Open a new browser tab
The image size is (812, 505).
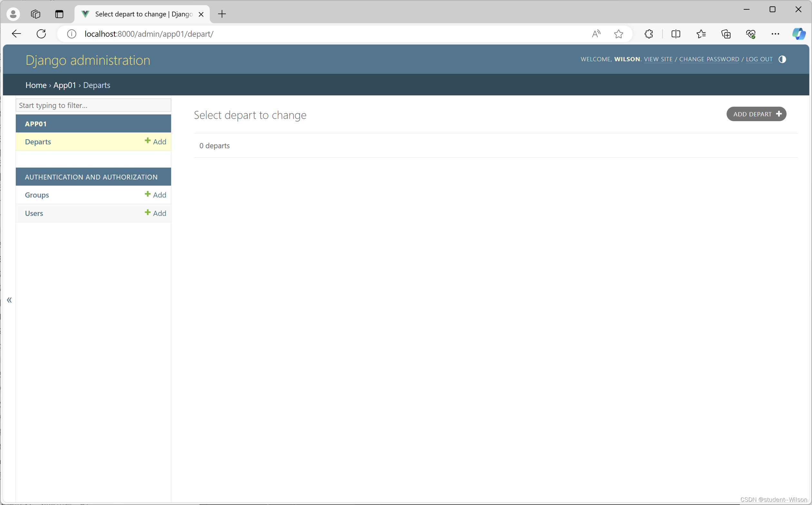tap(222, 14)
